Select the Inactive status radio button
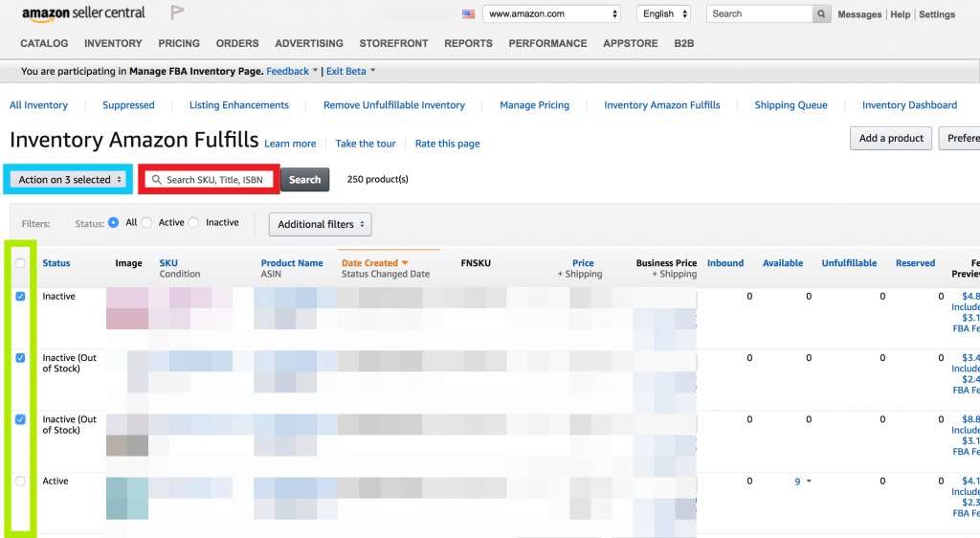Image resolution: width=980 pixels, height=538 pixels. [x=193, y=222]
